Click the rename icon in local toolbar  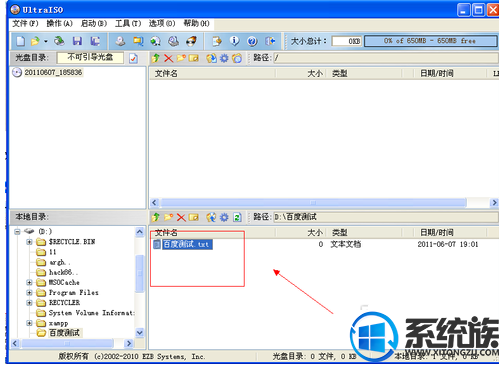click(194, 218)
